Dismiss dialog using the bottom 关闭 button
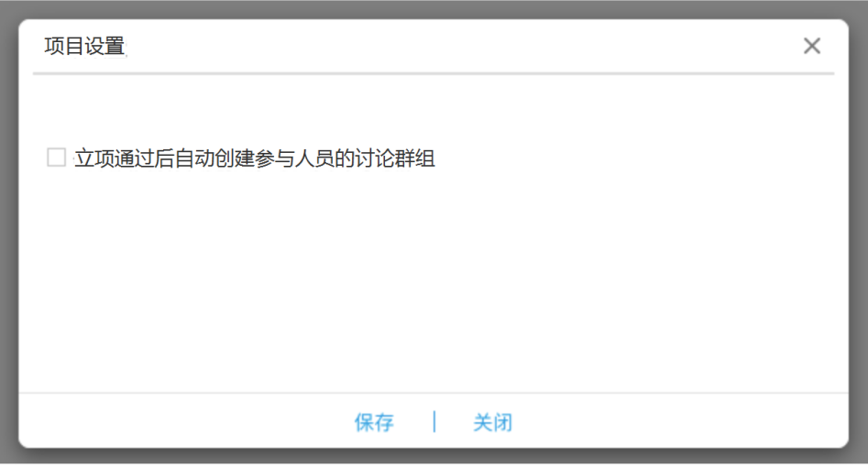The image size is (868, 468). [x=493, y=422]
